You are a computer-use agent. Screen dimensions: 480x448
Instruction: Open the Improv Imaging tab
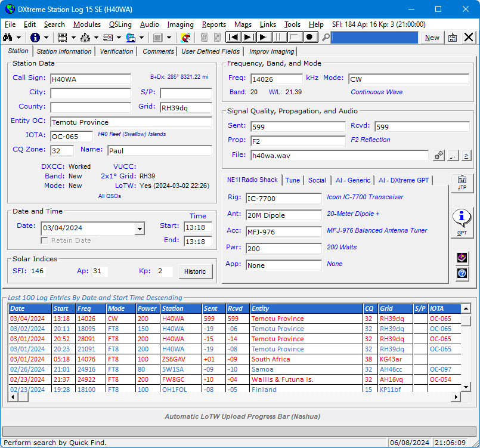(x=271, y=51)
